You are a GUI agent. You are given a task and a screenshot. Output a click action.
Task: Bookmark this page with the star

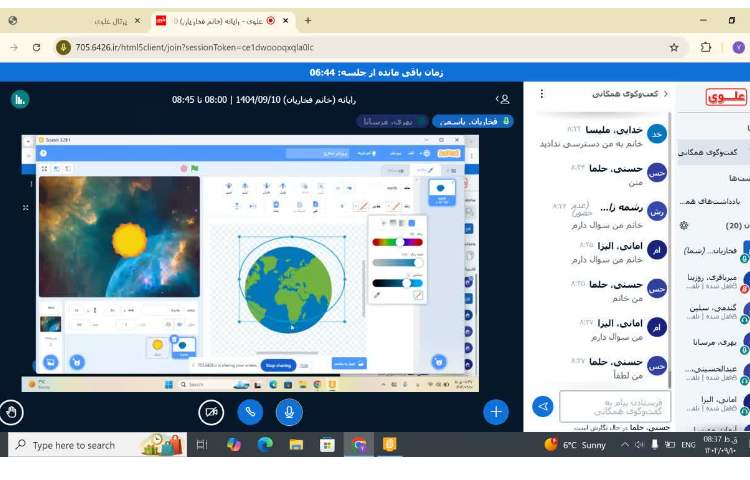[x=674, y=47]
